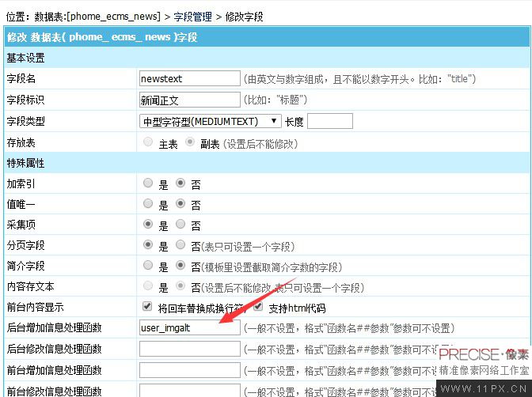Select the 副表 radio button
This screenshot has width=532, height=397.
point(190,142)
